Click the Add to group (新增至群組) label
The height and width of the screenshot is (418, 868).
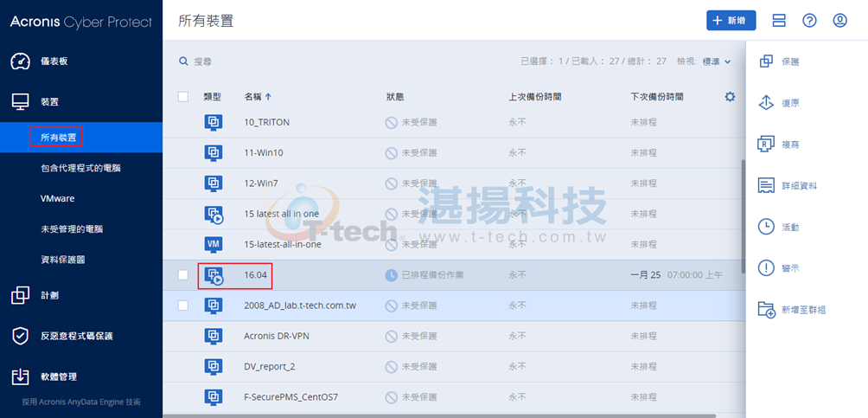pyautogui.click(x=803, y=310)
